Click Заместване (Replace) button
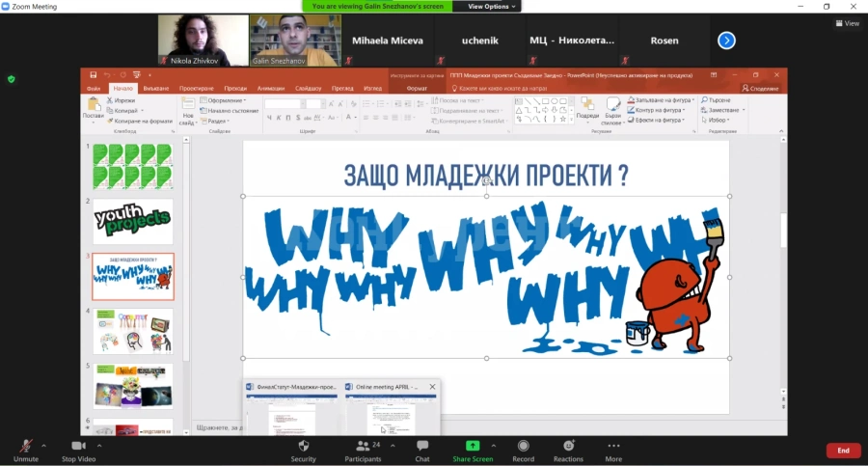Image resolution: width=868 pixels, height=466 pixels. 722,110
